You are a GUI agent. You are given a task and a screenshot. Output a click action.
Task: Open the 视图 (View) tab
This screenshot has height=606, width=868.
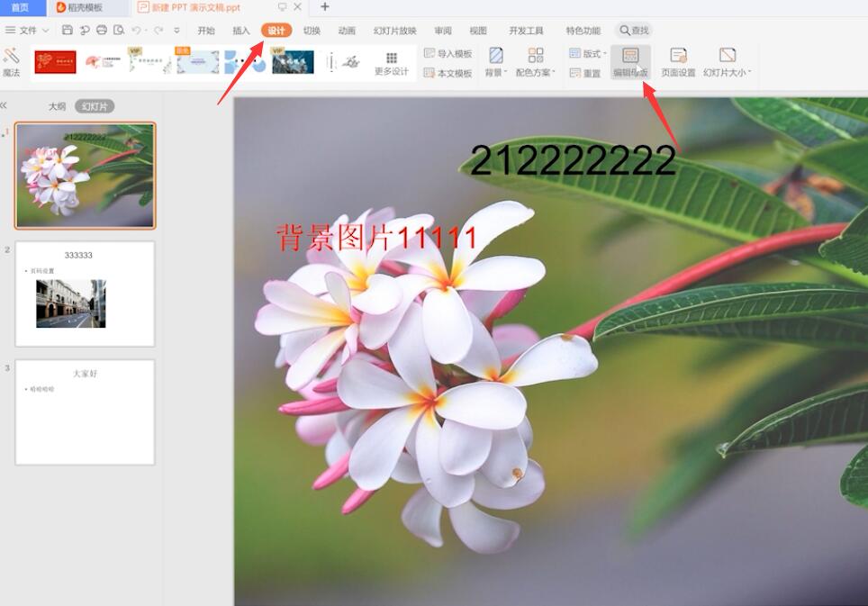478,31
